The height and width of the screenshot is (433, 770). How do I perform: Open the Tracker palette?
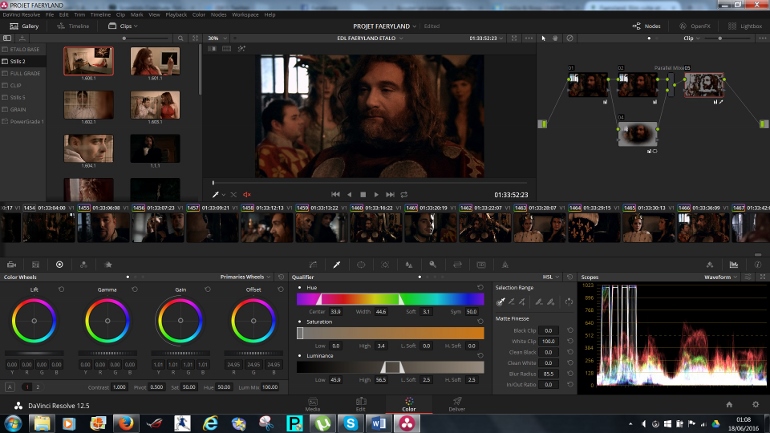[x=385, y=265]
